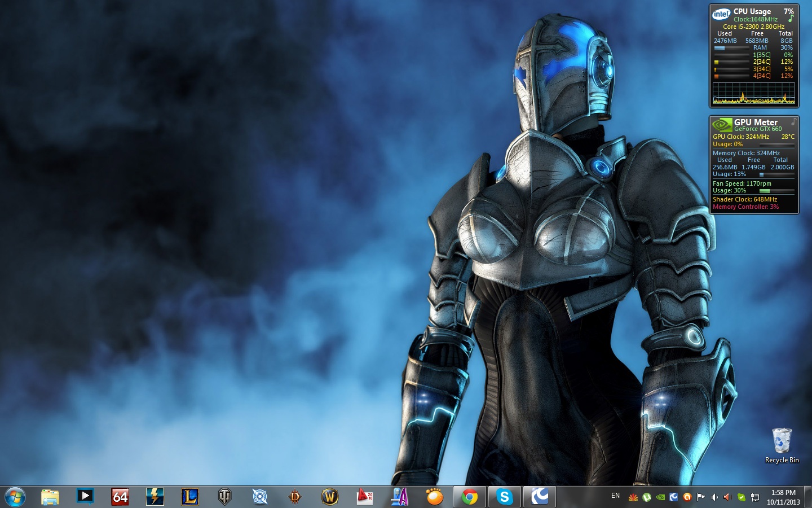Image resolution: width=812 pixels, height=508 pixels.
Task: Click the 'GPU Clock: 324MHz' text
Action: click(741, 137)
